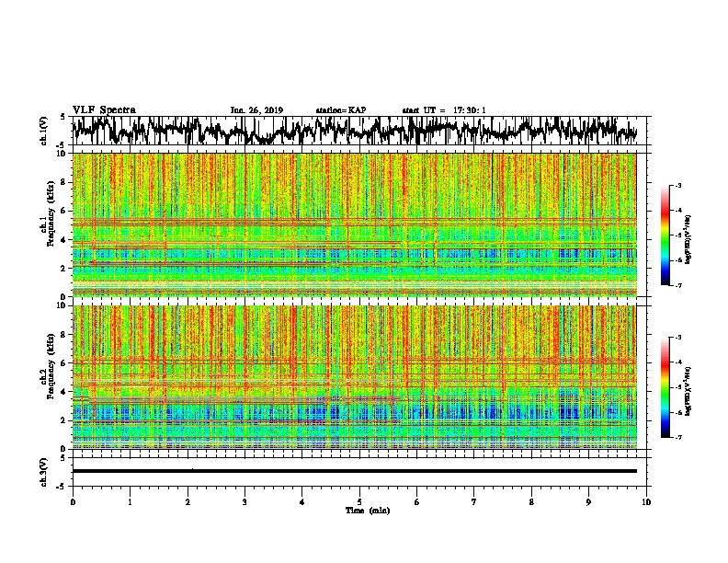Screen dimensions: 728x563
Task: Click the "-3" tick on the ch.2 color bar
Action: click(677, 338)
